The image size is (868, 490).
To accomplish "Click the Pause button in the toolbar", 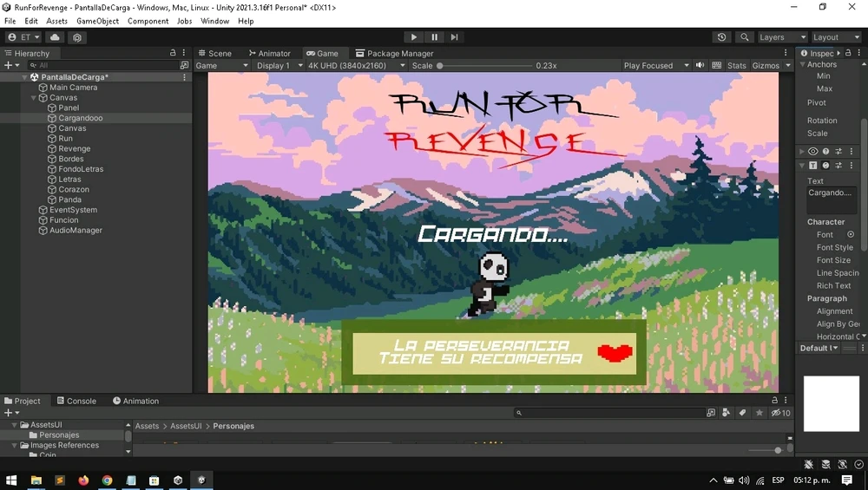I will 435,37.
